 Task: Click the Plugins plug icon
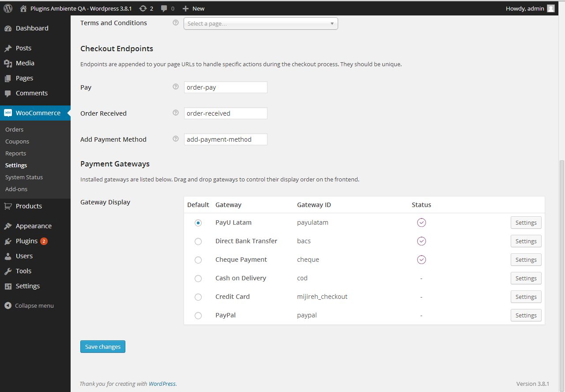[x=8, y=241]
